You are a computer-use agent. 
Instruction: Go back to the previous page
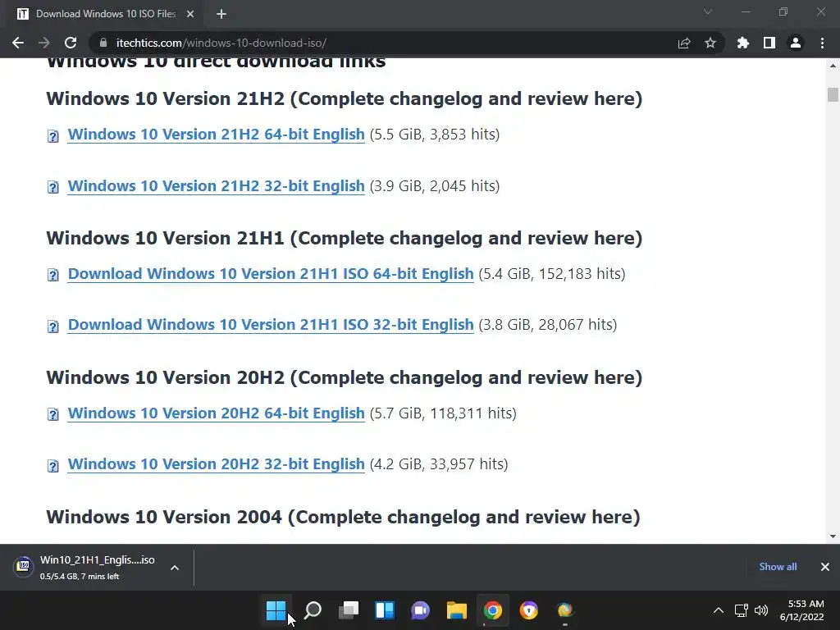pyautogui.click(x=18, y=43)
